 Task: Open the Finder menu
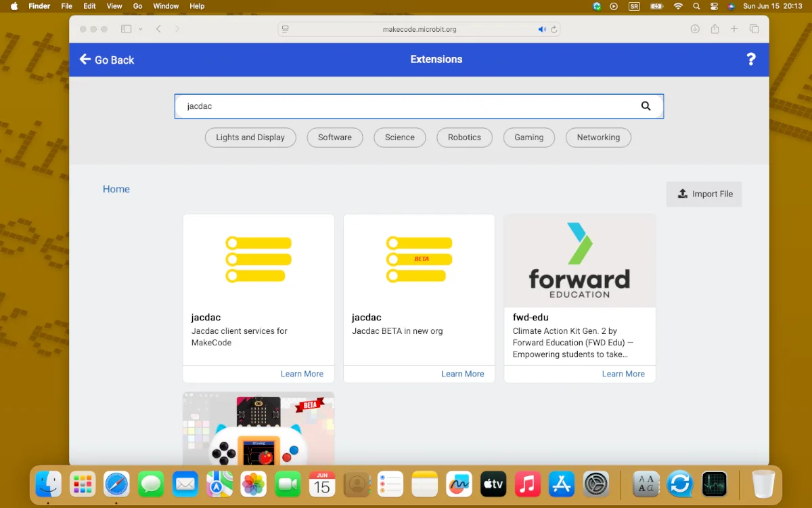(x=39, y=6)
